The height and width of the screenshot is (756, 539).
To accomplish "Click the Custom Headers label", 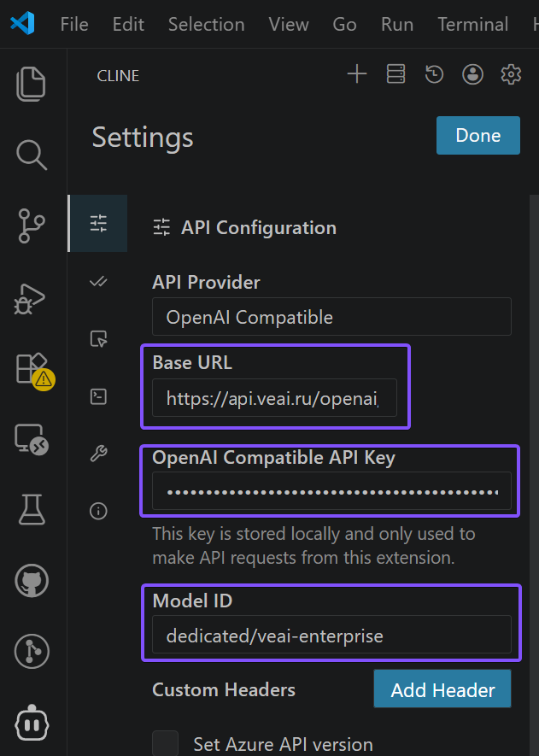I will [x=224, y=689].
